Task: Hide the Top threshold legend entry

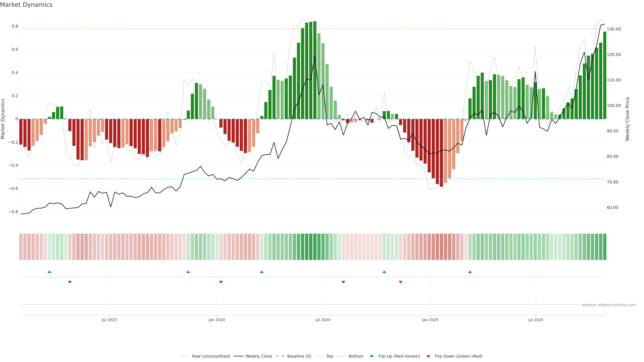Action: [x=330, y=356]
